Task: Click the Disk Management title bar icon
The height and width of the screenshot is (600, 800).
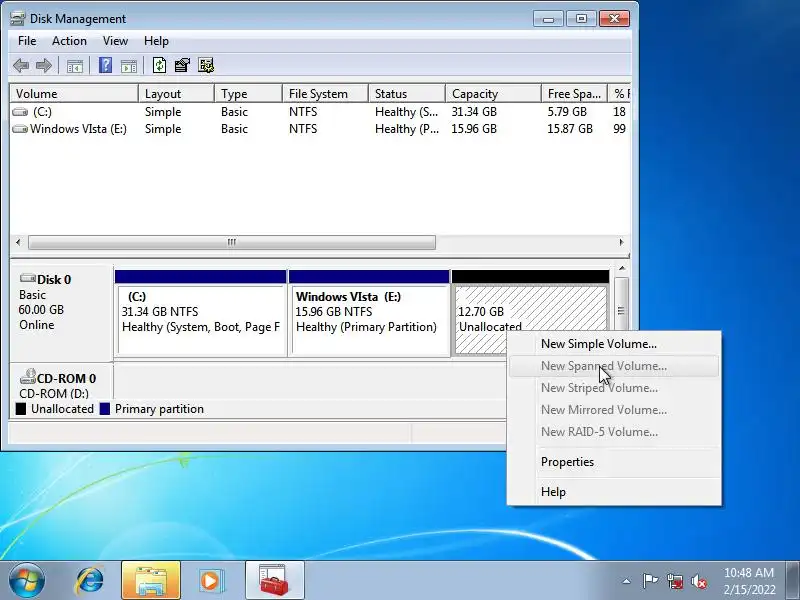Action: tap(17, 19)
